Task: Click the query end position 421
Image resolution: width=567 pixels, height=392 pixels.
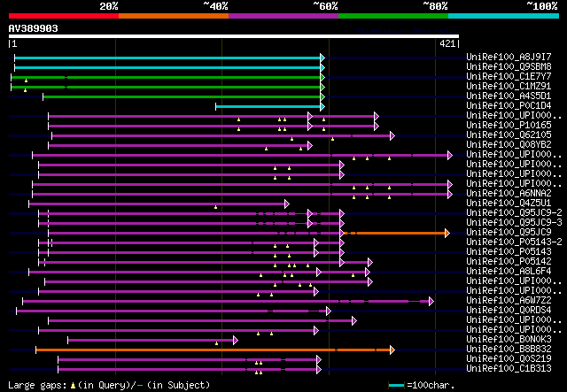Action: click(447, 43)
